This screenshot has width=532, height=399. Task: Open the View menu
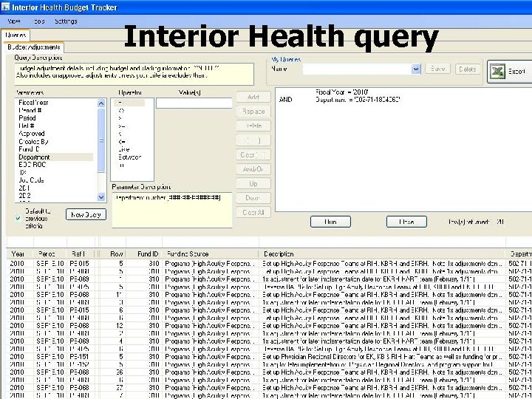(x=14, y=21)
